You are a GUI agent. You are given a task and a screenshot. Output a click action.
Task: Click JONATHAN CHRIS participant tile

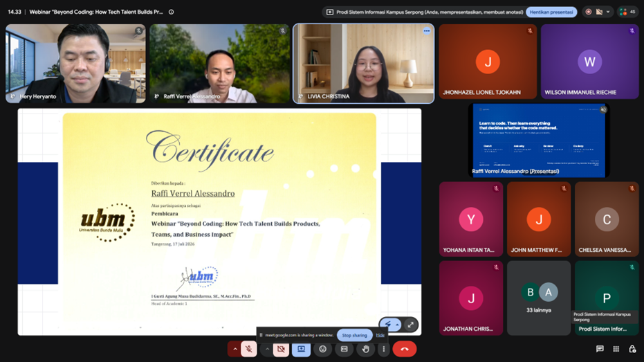[471, 298]
